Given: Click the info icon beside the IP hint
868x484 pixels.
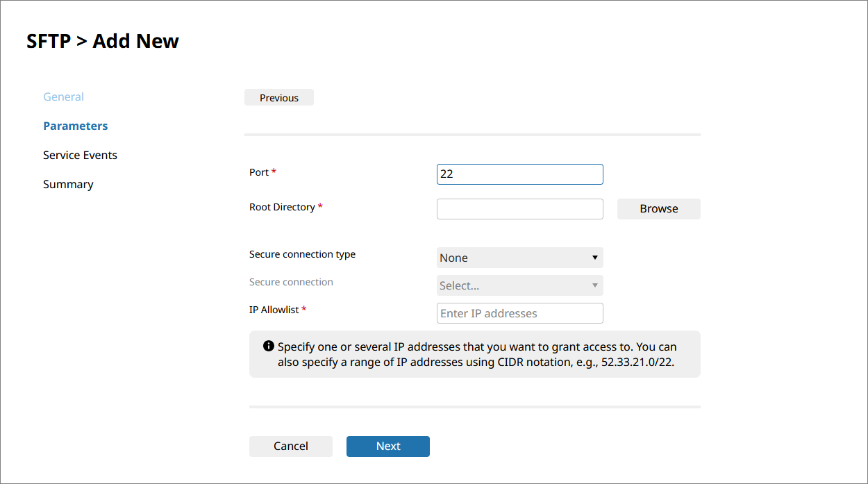Looking at the screenshot, I should (269, 346).
